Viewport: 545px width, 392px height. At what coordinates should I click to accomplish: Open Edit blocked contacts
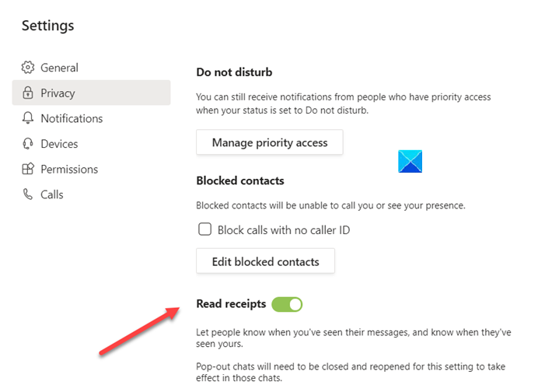[x=265, y=261]
